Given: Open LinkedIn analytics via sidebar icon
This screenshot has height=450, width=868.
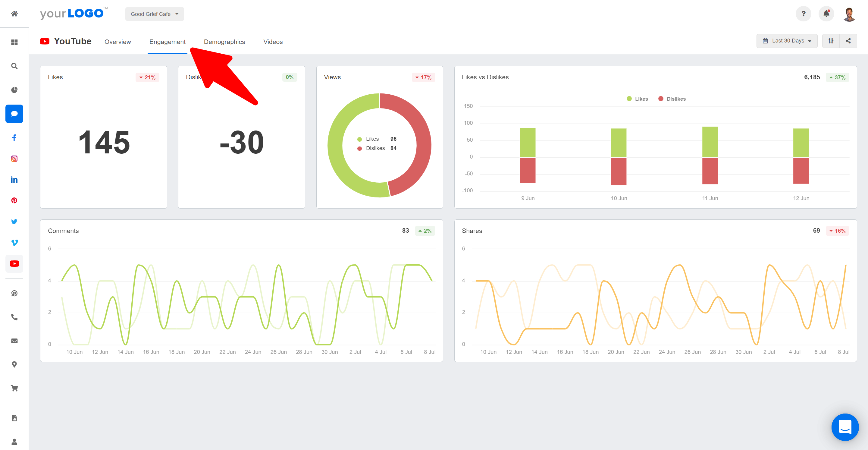Looking at the screenshot, I should tap(14, 179).
